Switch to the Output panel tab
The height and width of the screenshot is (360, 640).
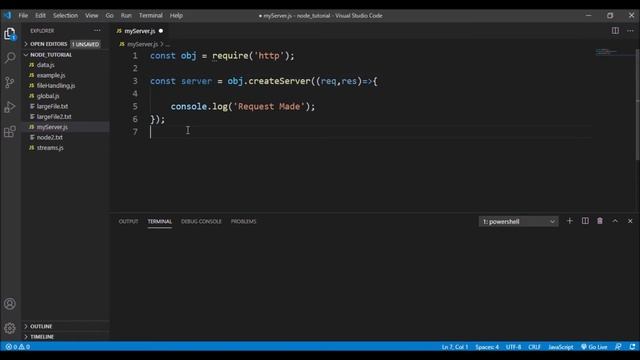click(x=128, y=221)
